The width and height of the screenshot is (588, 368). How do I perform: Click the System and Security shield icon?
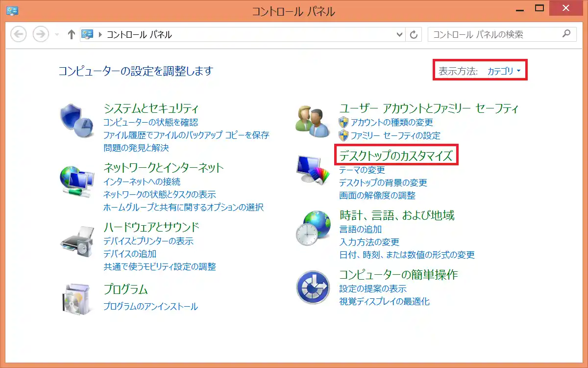[x=76, y=122]
